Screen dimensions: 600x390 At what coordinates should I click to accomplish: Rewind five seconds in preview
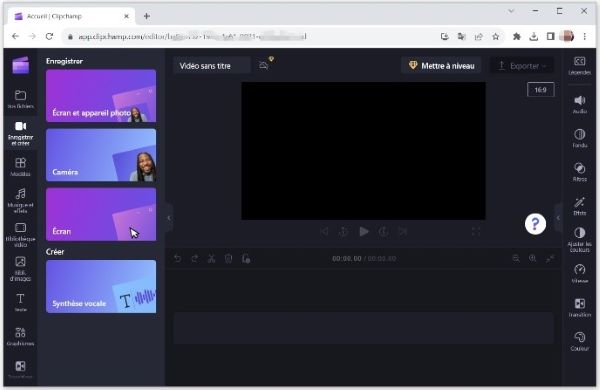343,231
